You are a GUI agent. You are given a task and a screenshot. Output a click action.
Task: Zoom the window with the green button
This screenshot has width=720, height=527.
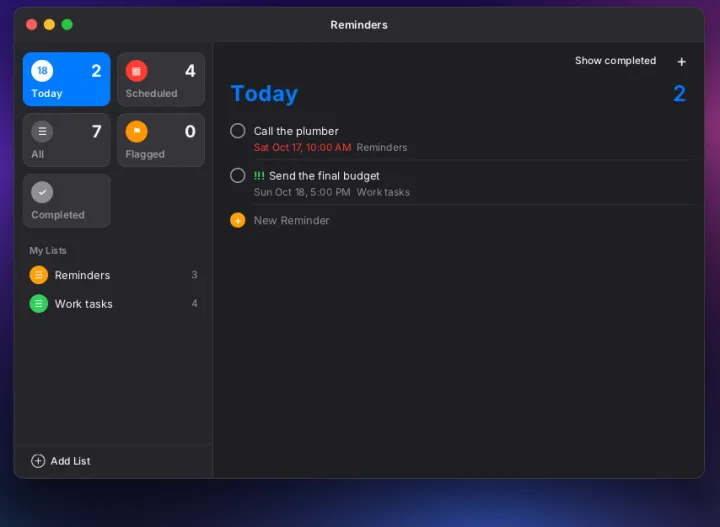pyautogui.click(x=67, y=24)
